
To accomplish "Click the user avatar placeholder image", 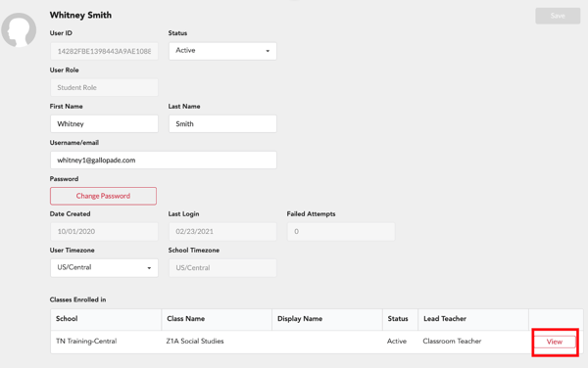I will pos(19,30).
